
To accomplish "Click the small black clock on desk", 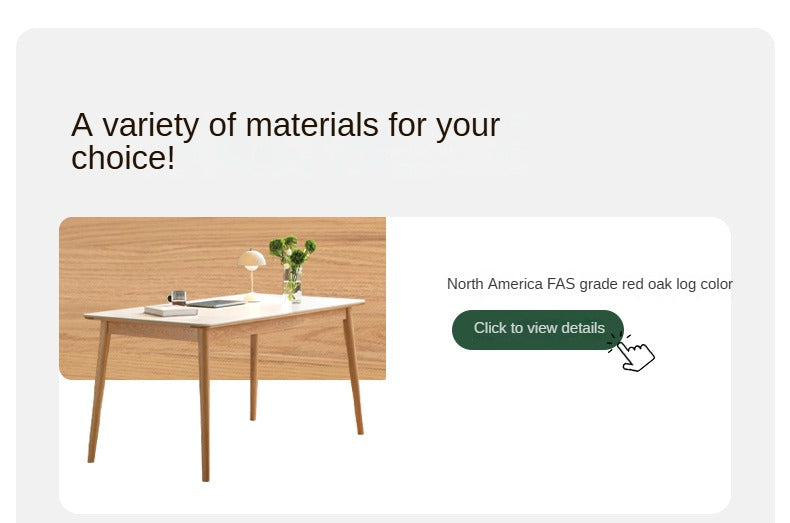I will pyautogui.click(x=178, y=296).
